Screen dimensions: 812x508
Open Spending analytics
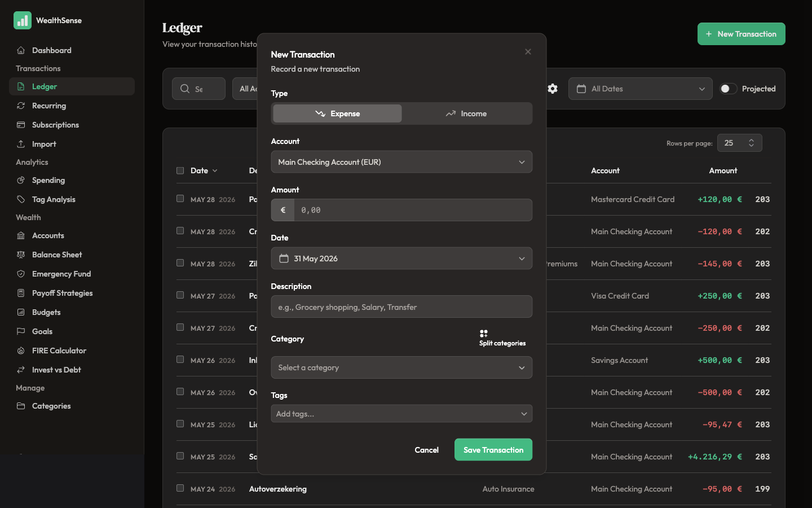pos(72,180)
